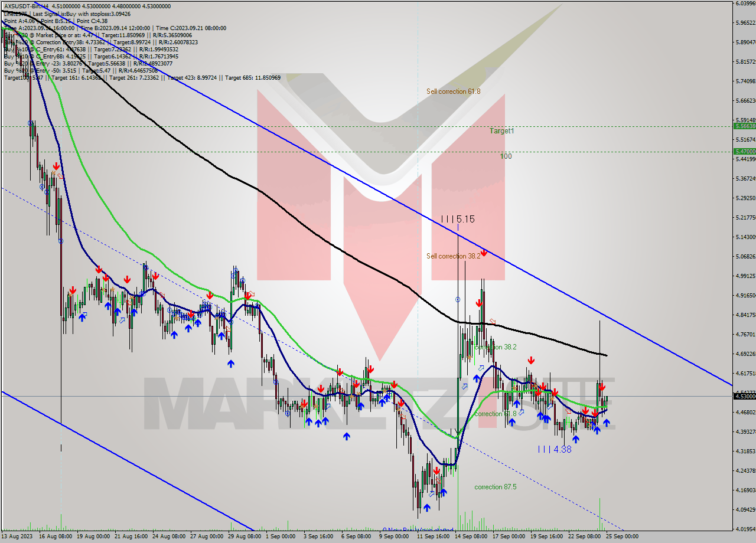The image size is (756, 543).
Task: Select the blue 'I I I 4.38' low label
Action: click(x=555, y=449)
